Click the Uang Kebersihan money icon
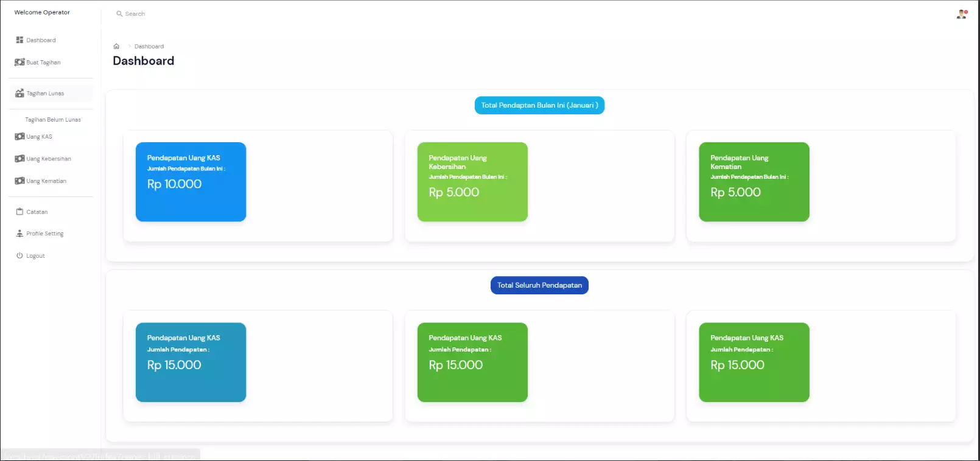980x461 pixels. (19, 159)
